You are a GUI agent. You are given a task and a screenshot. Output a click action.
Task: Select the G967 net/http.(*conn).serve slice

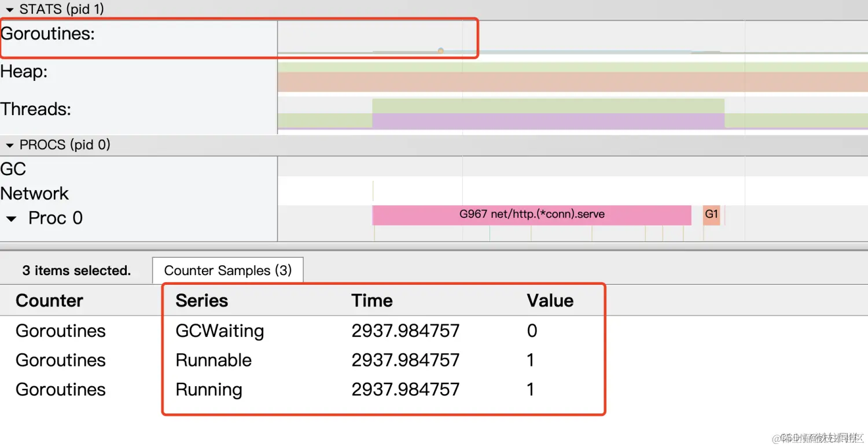click(532, 214)
